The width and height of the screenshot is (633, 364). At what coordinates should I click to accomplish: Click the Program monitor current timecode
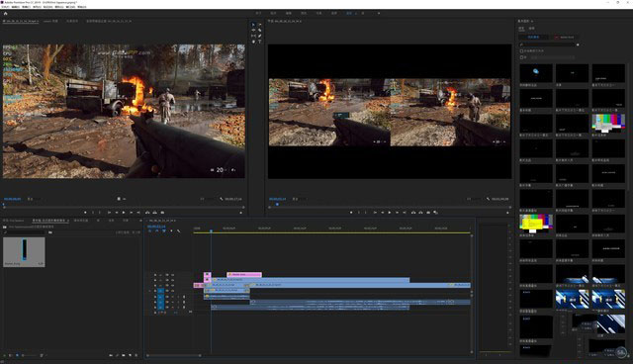click(x=278, y=199)
